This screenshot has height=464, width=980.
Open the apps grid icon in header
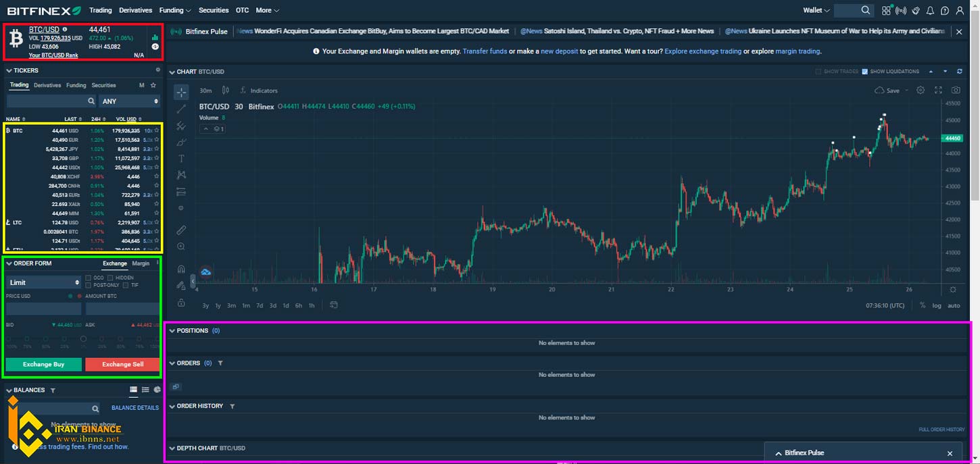click(886, 10)
